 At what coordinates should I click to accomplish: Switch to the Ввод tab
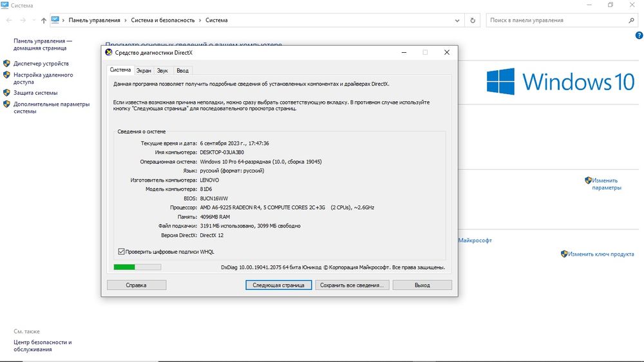[182, 71]
